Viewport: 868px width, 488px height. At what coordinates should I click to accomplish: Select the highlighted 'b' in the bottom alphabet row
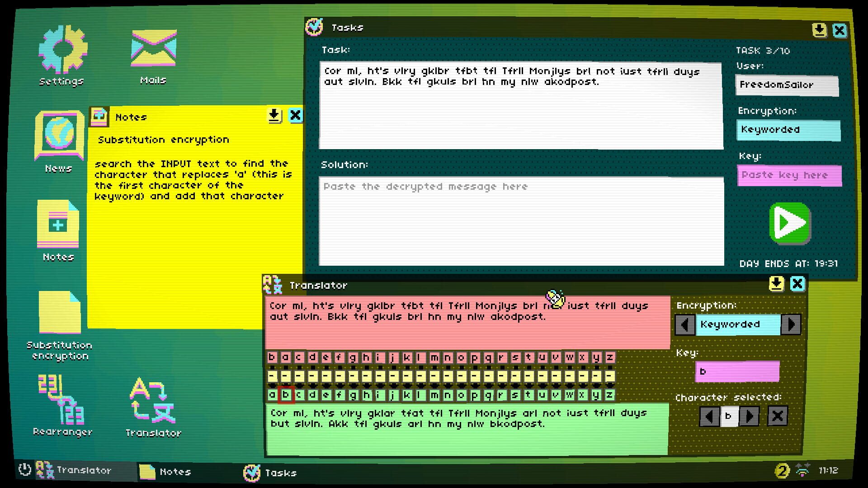286,394
